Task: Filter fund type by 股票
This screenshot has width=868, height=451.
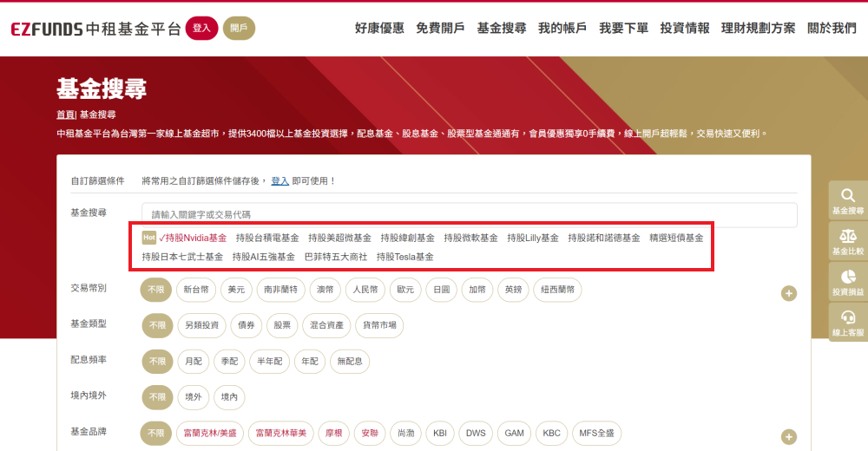Action: [282, 325]
